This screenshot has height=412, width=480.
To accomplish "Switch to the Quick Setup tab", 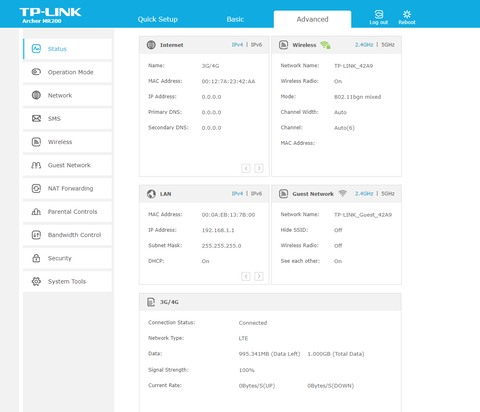I will coord(158,19).
